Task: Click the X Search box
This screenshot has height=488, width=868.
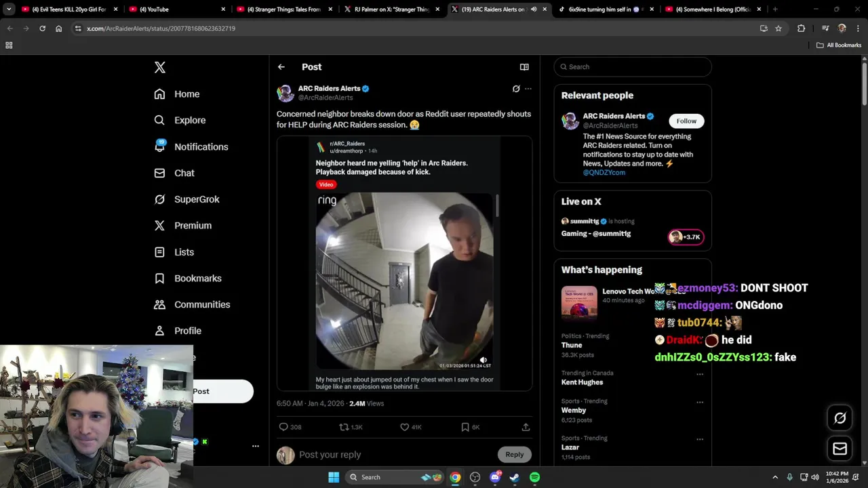Action: pyautogui.click(x=633, y=66)
